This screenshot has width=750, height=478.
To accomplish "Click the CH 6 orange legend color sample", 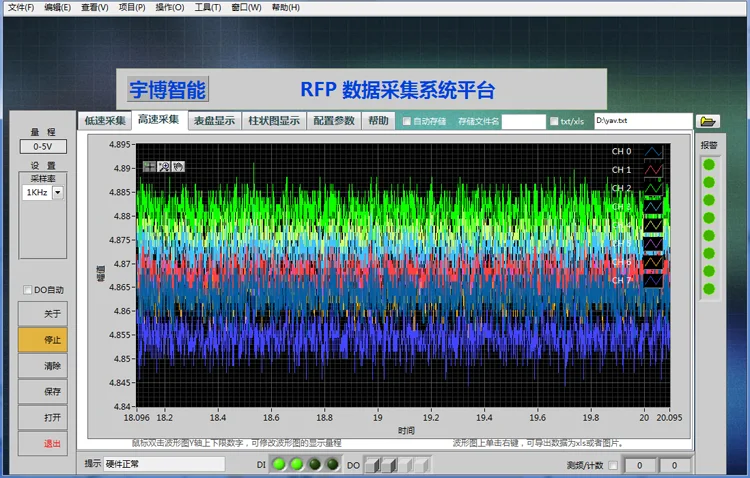I will point(653,262).
